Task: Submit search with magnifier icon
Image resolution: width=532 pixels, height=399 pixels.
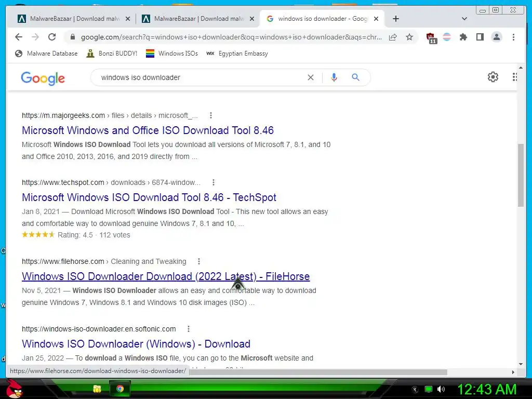Action: pos(355,77)
